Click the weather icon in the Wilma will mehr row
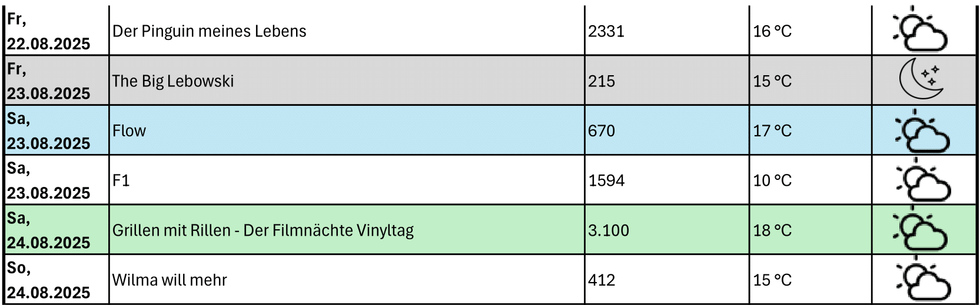The image size is (980, 305). coord(922,280)
